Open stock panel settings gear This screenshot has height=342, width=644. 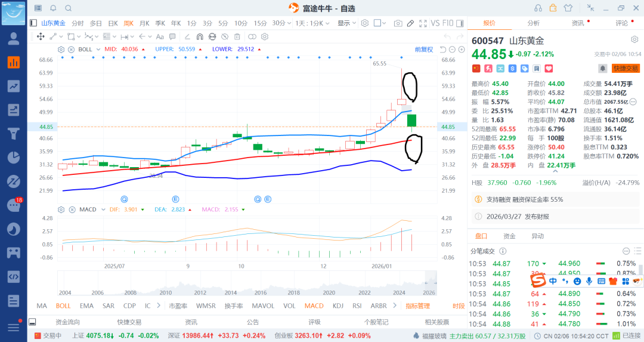point(634,39)
